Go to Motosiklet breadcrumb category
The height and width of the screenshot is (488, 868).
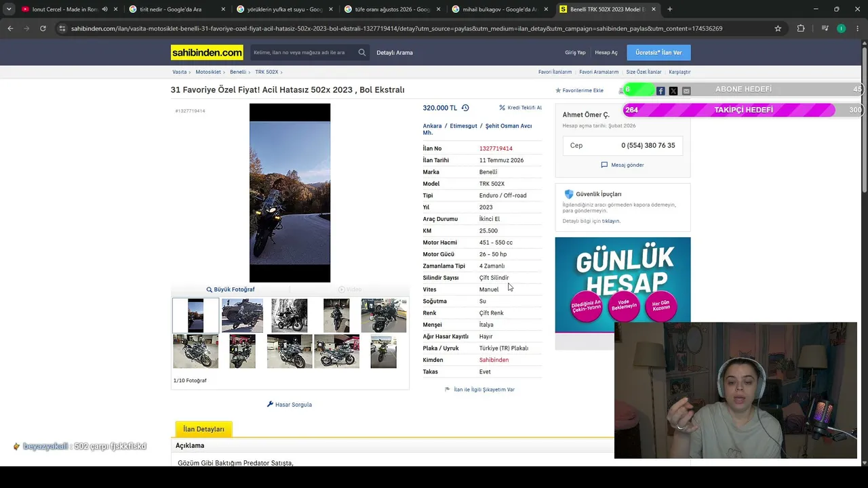click(x=208, y=72)
